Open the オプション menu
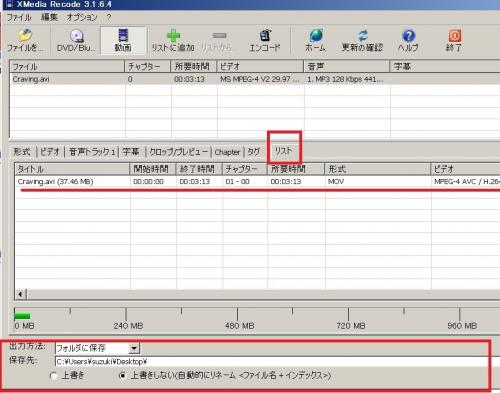Screen dimensions: 500x393 pos(82,17)
